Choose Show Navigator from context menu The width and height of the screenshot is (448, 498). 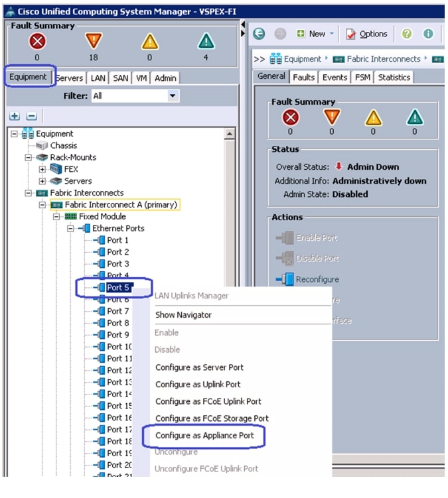coord(183,315)
